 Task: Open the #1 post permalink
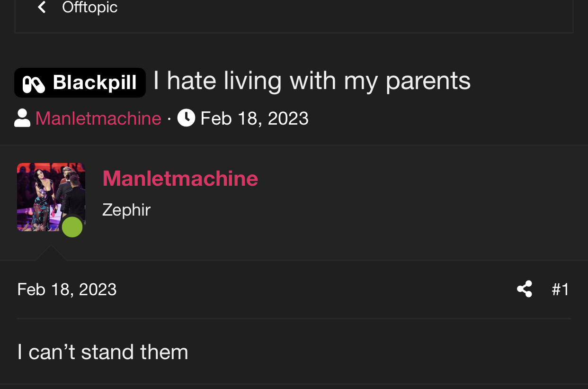point(561,289)
